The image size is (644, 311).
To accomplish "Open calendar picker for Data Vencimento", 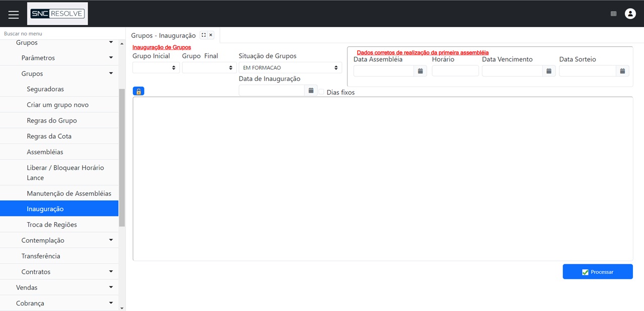I will coord(549,71).
